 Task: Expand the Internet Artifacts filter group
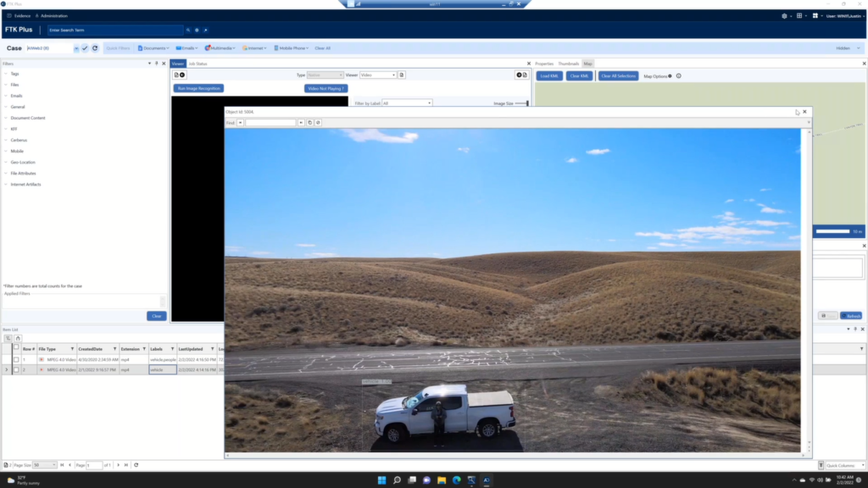tap(6, 184)
